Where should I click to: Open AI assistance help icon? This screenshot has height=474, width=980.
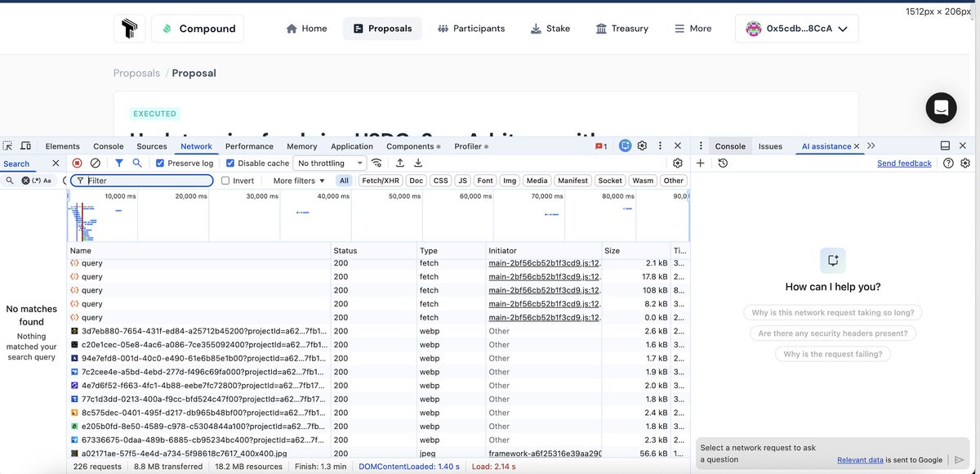pos(948,163)
